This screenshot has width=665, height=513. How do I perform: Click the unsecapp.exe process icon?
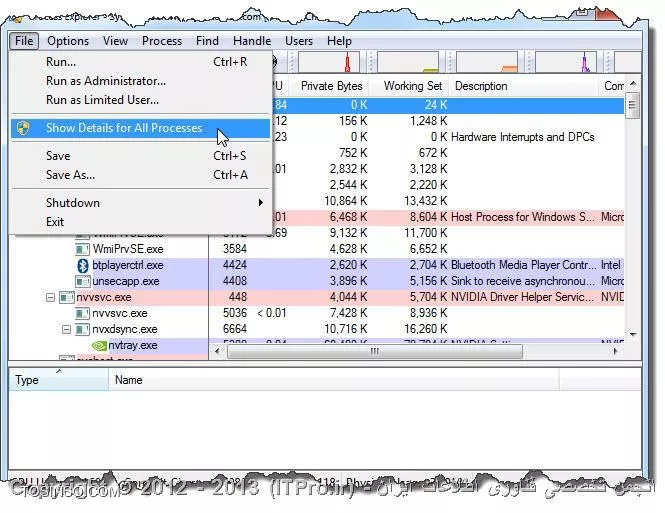[x=82, y=281]
